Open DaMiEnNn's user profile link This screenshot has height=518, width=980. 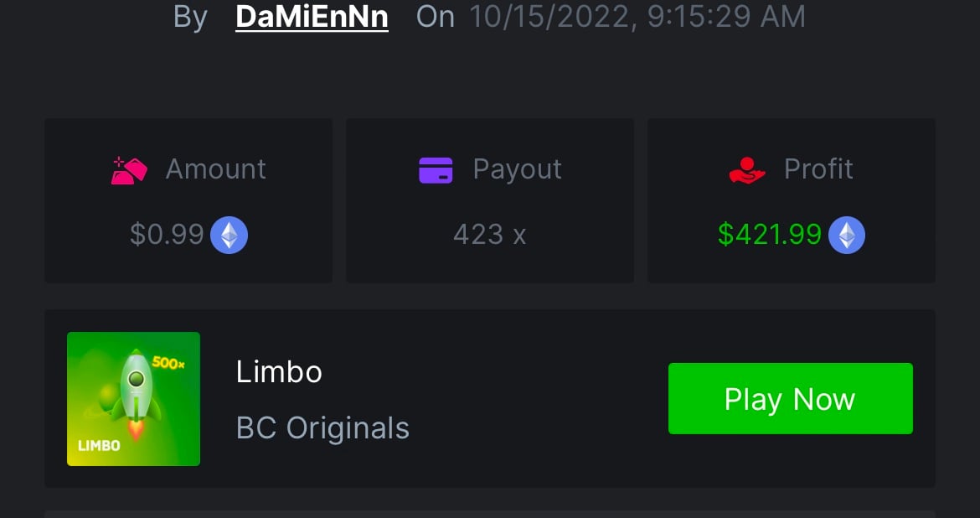[312, 17]
